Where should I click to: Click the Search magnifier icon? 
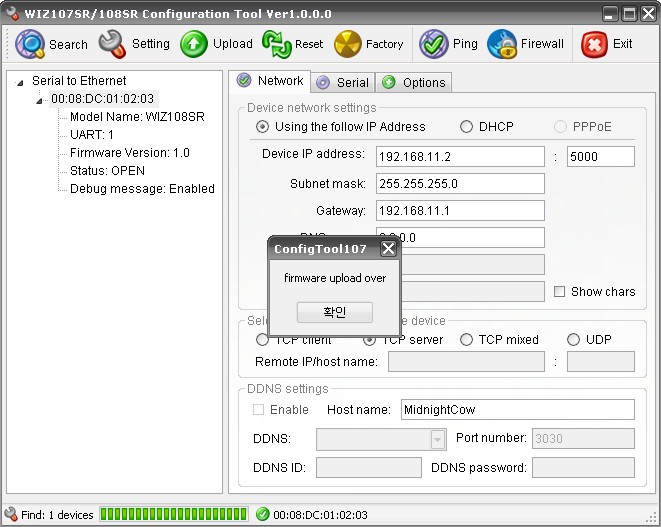(30, 44)
